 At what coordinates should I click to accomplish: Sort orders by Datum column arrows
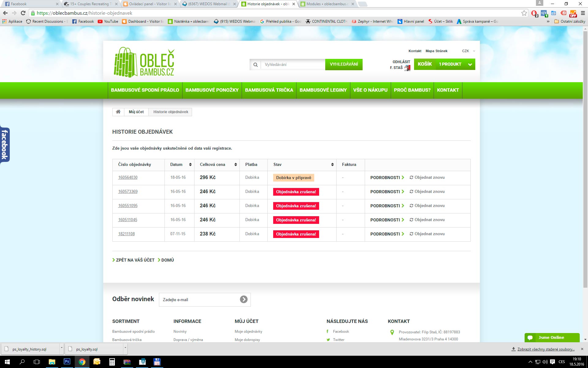190,165
